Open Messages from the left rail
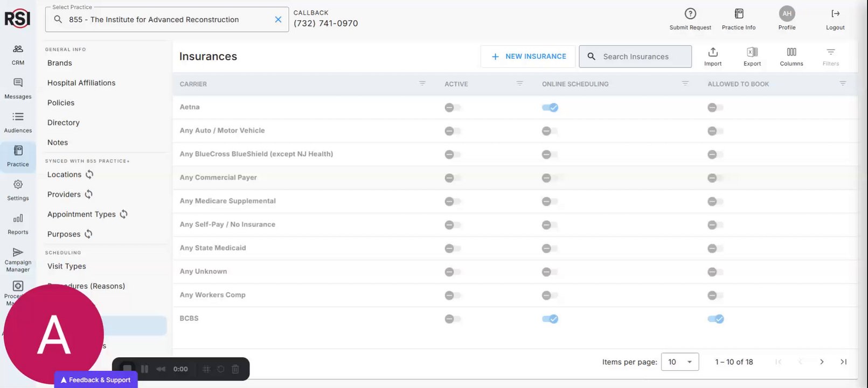 point(18,89)
